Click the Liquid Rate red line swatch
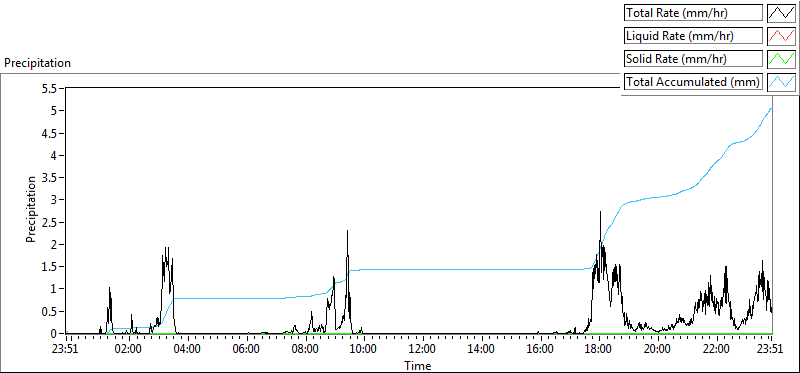The width and height of the screenshot is (800, 373). (781, 36)
